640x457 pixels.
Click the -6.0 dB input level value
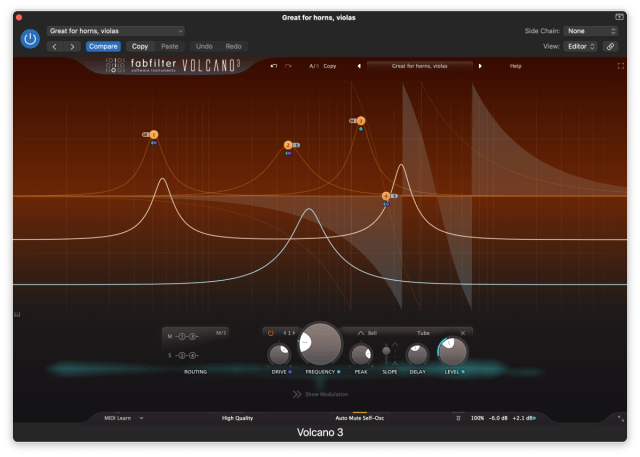[498, 418]
